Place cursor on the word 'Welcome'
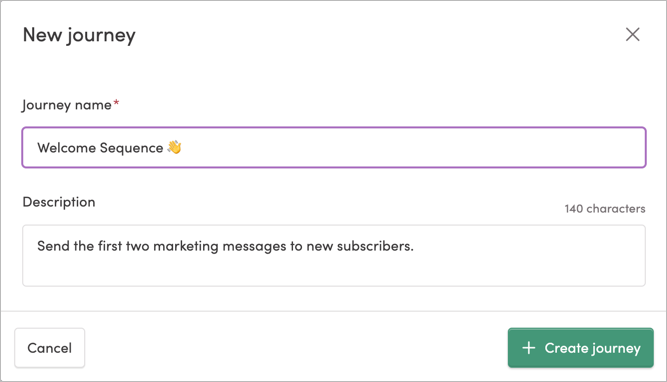667x382 pixels. 66,148
